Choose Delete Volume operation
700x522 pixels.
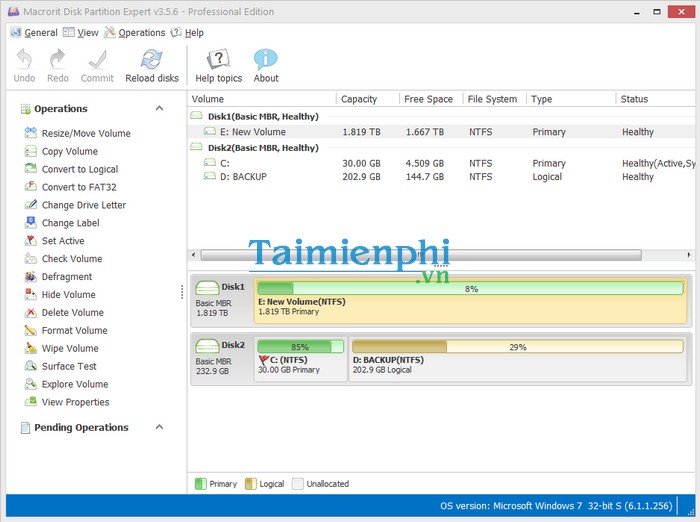tap(72, 313)
